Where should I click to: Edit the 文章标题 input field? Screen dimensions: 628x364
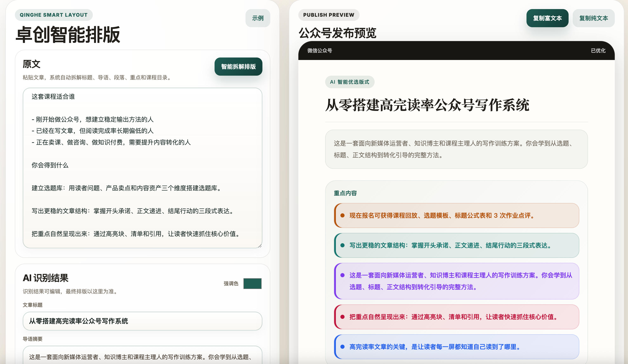pos(142,321)
